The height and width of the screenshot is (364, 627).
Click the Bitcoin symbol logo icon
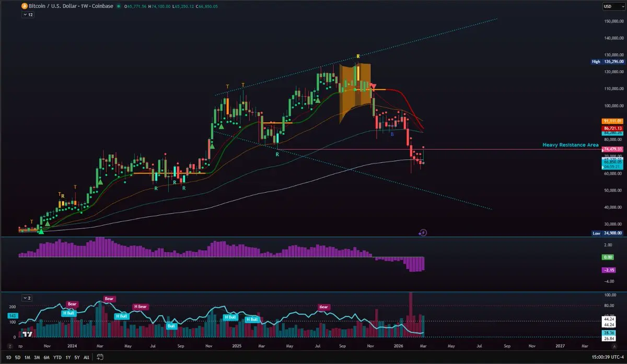point(24,6)
